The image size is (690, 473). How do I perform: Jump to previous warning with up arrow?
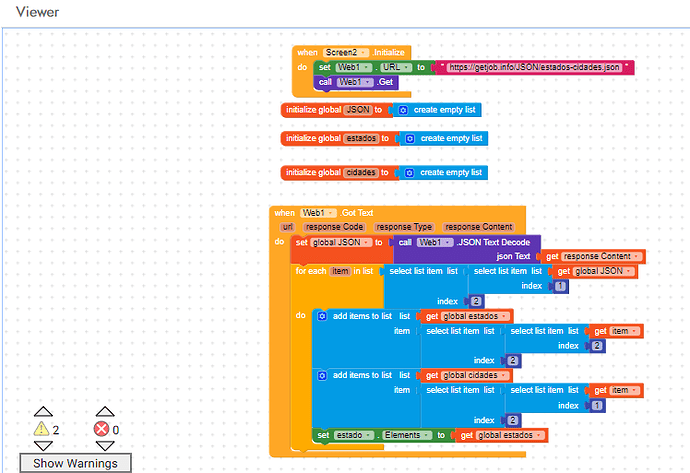[43, 412]
